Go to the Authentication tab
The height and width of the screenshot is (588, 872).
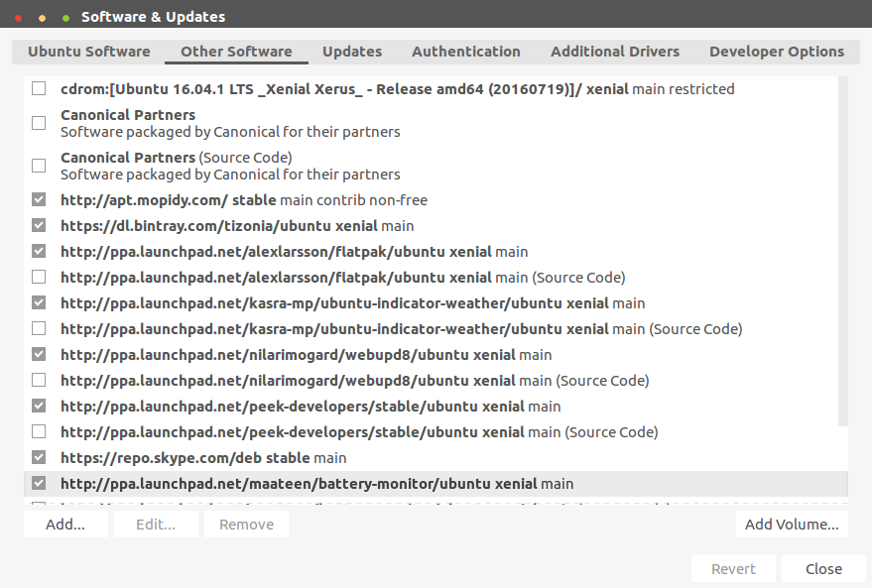(466, 52)
